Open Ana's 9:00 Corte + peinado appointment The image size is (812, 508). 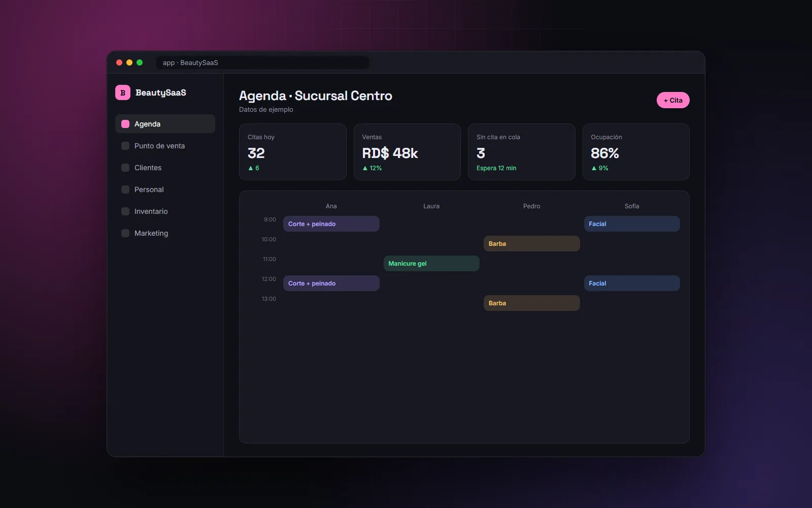(331, 224)
